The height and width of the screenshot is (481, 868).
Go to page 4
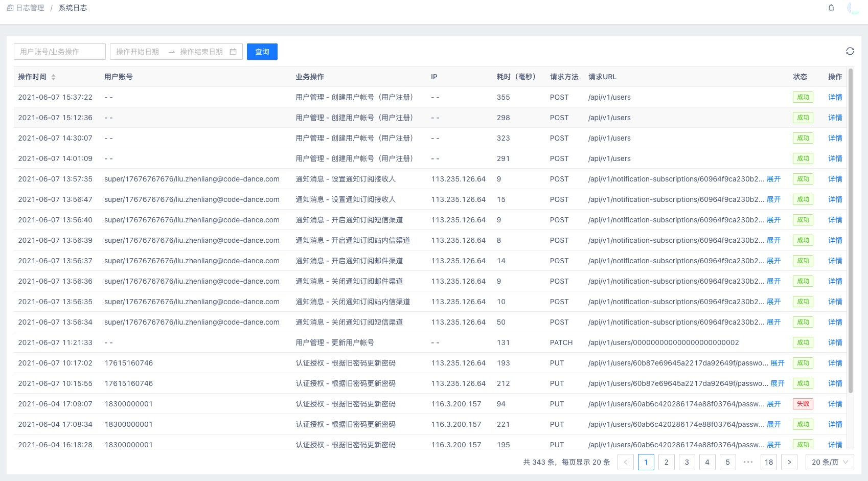707,462
